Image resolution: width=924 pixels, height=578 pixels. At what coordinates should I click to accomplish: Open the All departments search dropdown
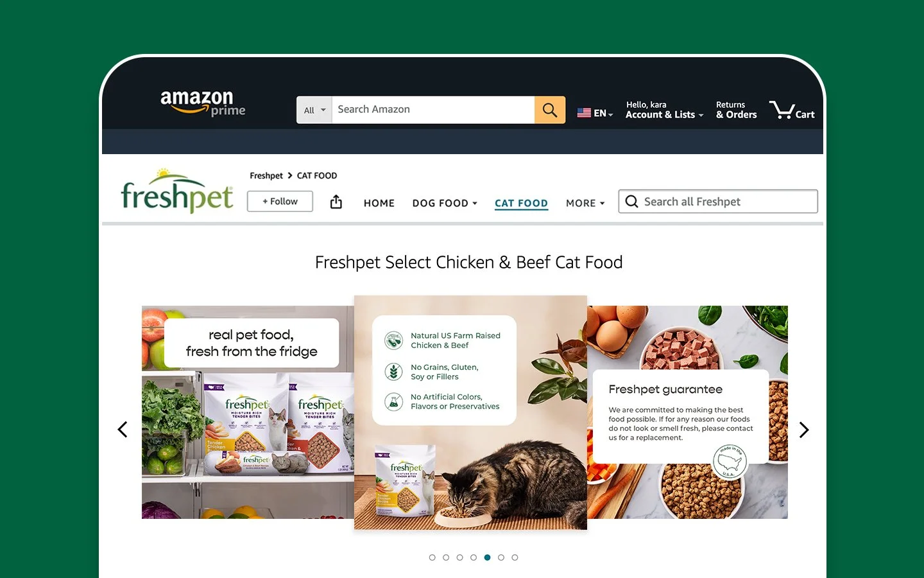pos(314,110)
